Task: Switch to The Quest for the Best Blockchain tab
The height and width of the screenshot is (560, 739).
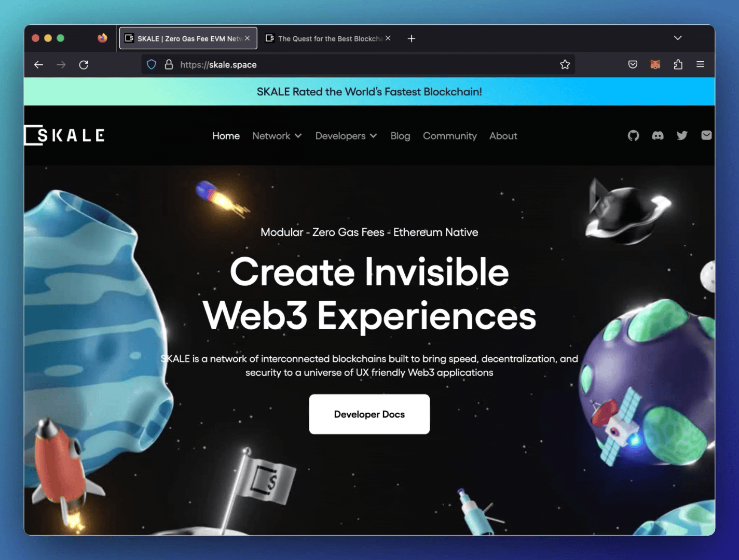Action: click(x=329, y=38)
